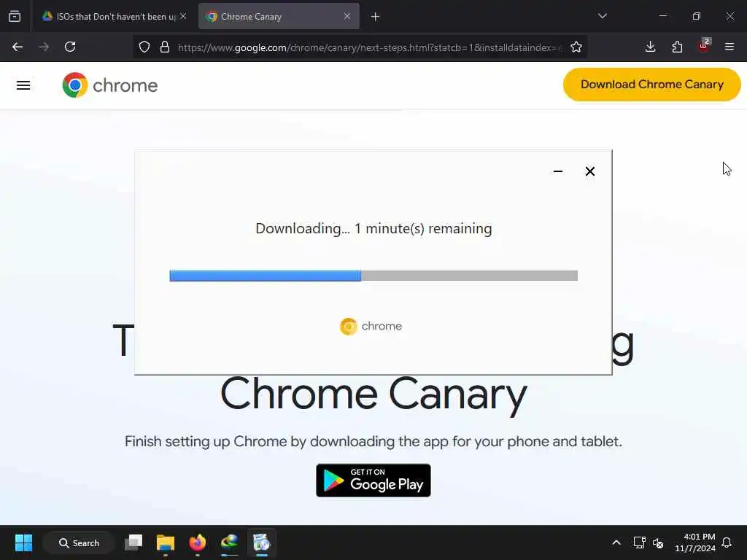Go forward one page
The width and height of the screenshot is (747, 560).
44,47
